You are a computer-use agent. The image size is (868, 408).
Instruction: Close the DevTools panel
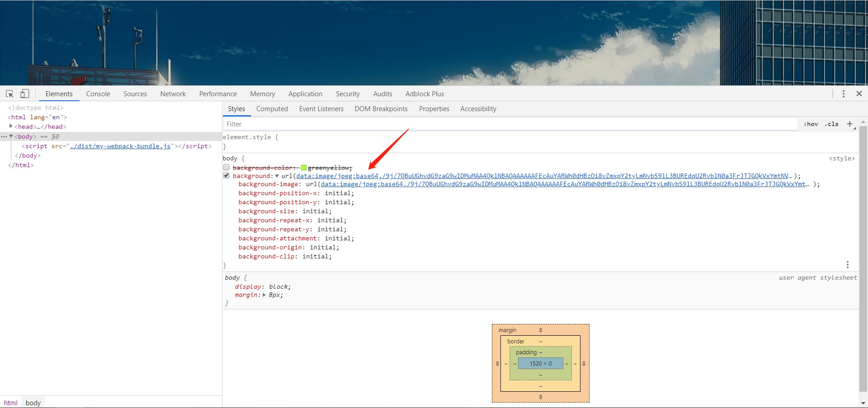[x=859, y=94]
